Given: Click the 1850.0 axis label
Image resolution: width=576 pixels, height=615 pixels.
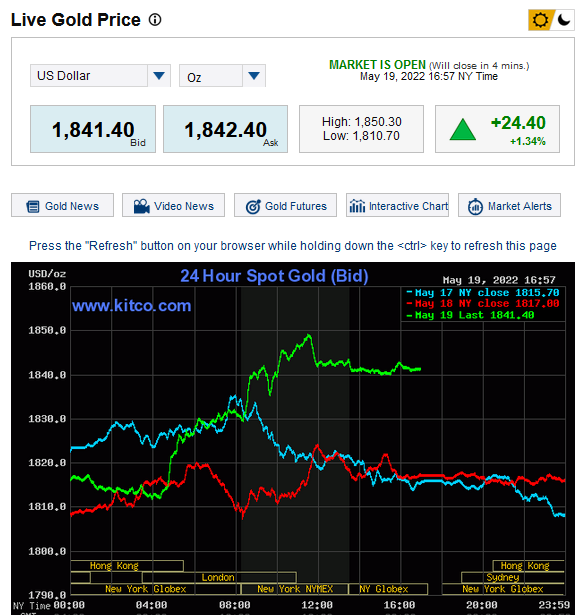Looking at the screenshot, I should (47, 330).
